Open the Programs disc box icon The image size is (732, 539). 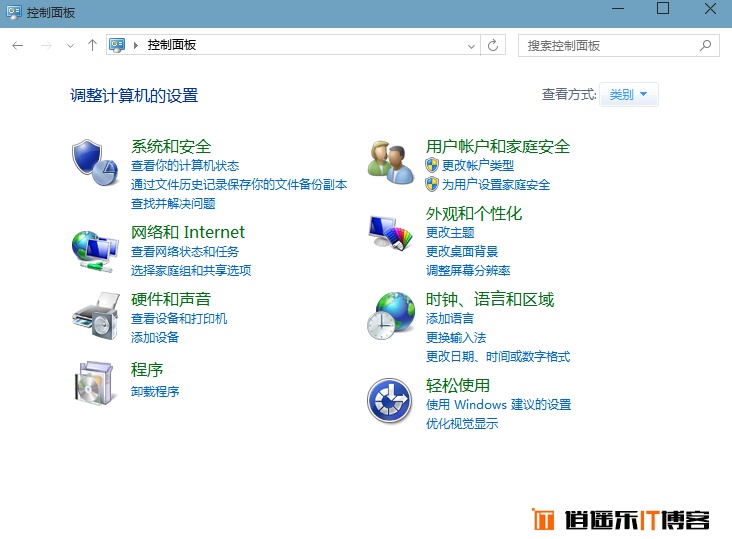click(x=94, y=383)
